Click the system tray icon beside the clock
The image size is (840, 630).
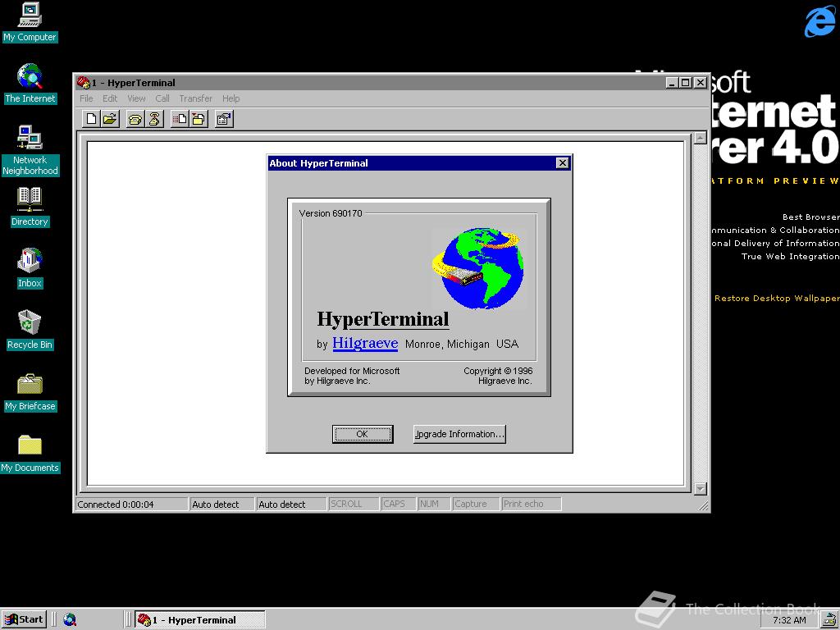click(829, 620)
